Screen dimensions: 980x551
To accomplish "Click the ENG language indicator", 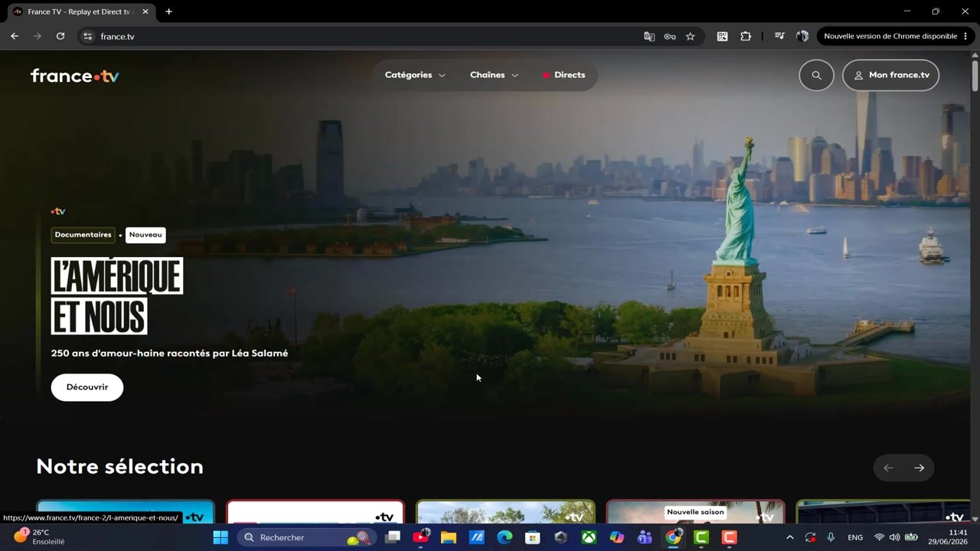I will click(x=855, y=537).
